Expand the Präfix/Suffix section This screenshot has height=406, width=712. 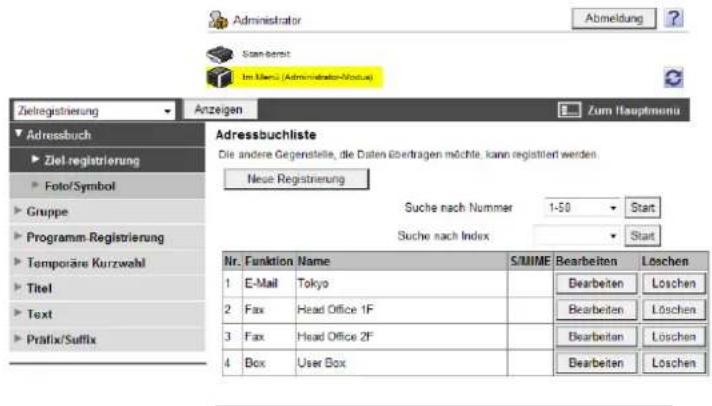107,339
